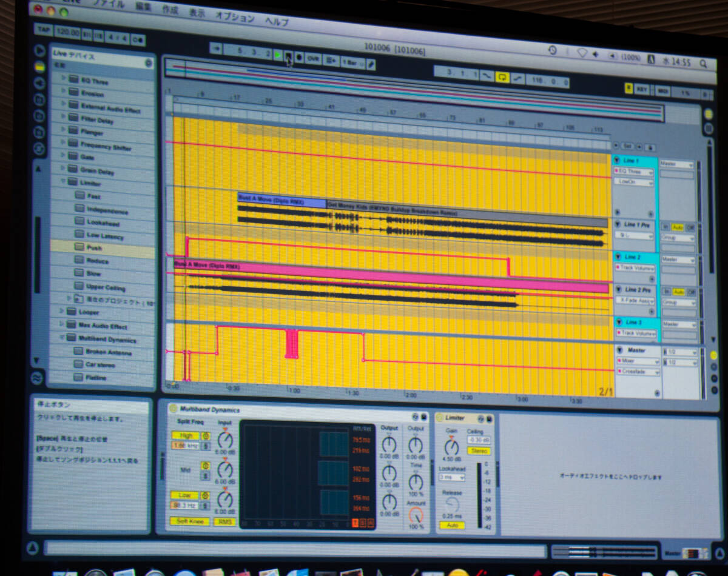Image resolution: width=728 pixels, height=576 pixels.
Task: Select the Broken Antenna preset
Action: point(103,352)
